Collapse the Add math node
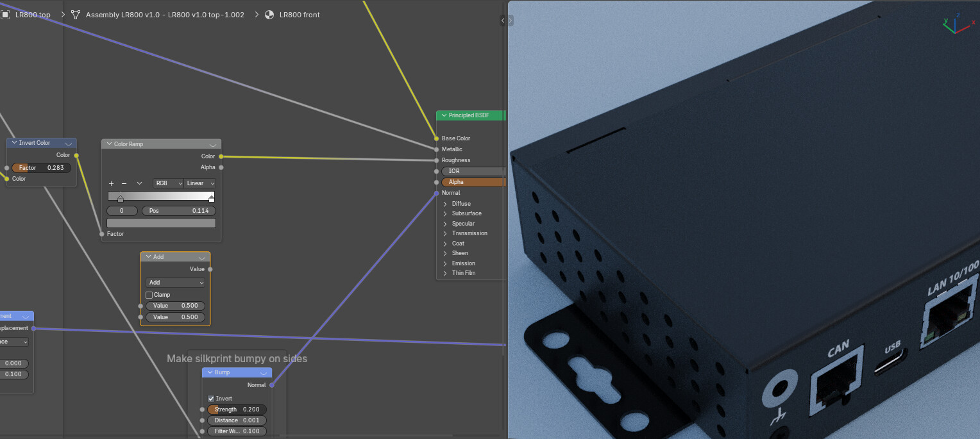Image resolution: width=980 pixels, height=439 pixels. point(148,257)
